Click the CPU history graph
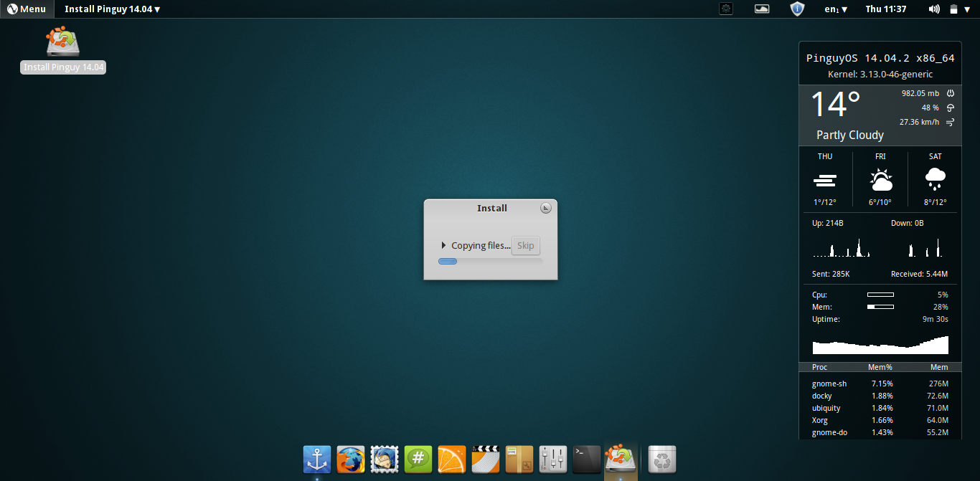Screen dimensions: 980x481 point(880,345)
